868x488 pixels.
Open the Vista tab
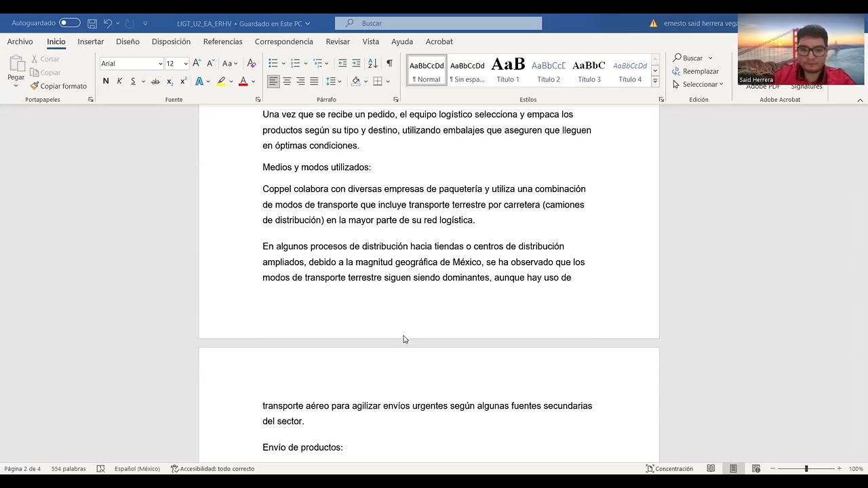(370, 41)
